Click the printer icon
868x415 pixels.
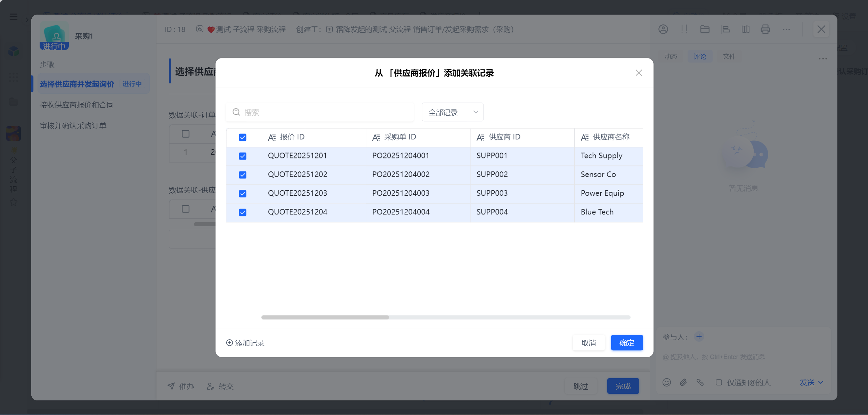[x=765, y=29]
